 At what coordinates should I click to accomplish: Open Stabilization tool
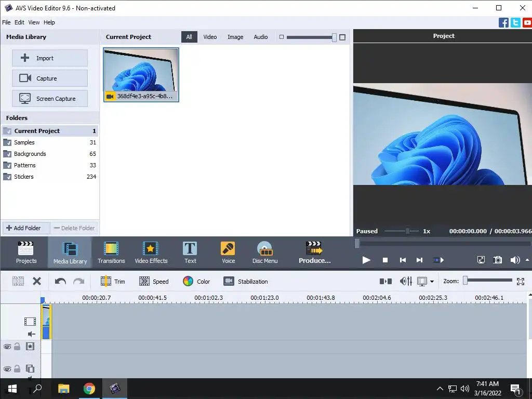(246, 281)
